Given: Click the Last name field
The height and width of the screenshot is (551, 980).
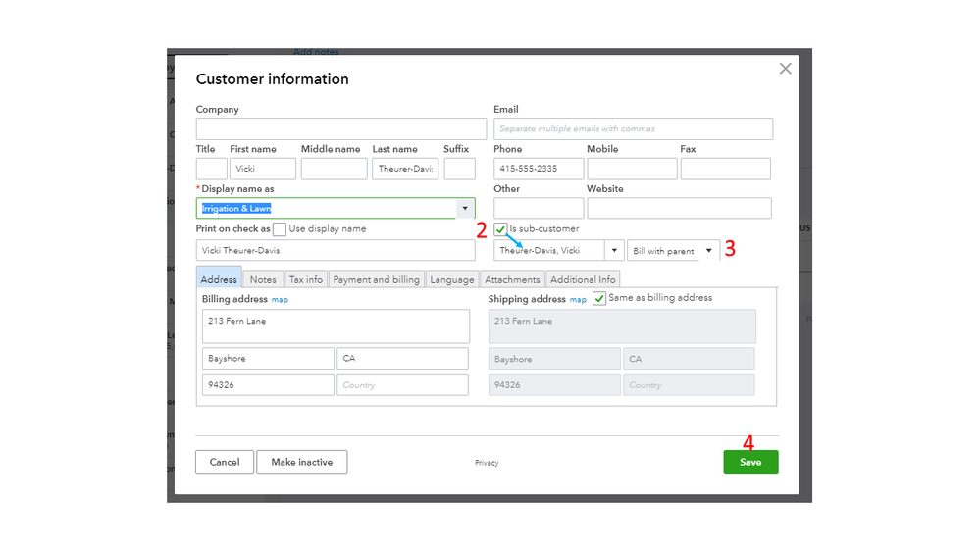Looking at the screenshot, I should click(x=405, y=169).
